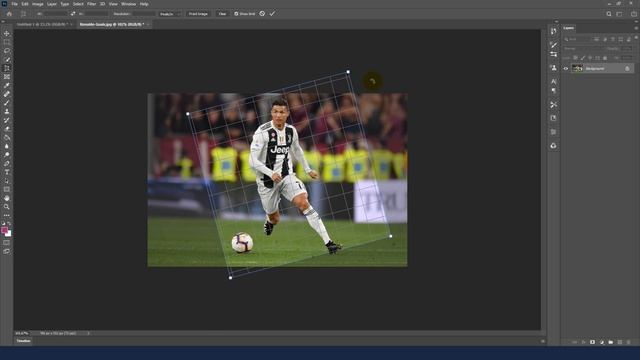Open the Layer menu
This screenshot has height=360, width=640.
coord(52,4)
